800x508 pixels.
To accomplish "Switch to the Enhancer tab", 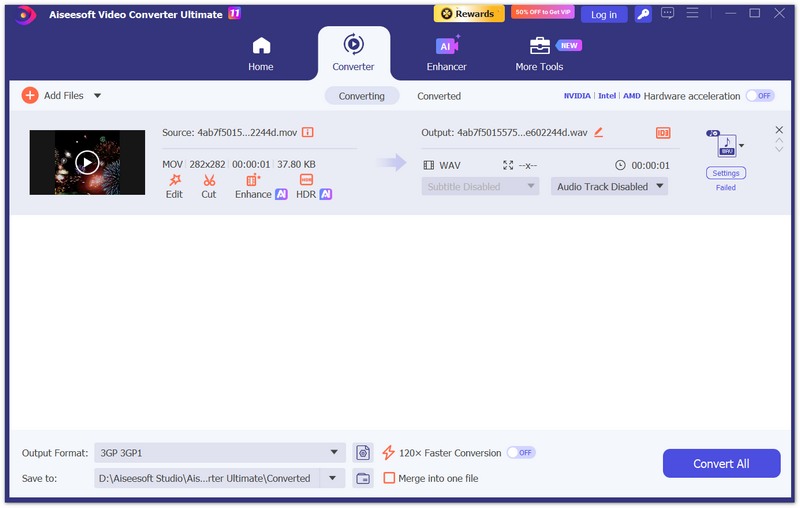I will pyautogui.click(x=446, y=54).
